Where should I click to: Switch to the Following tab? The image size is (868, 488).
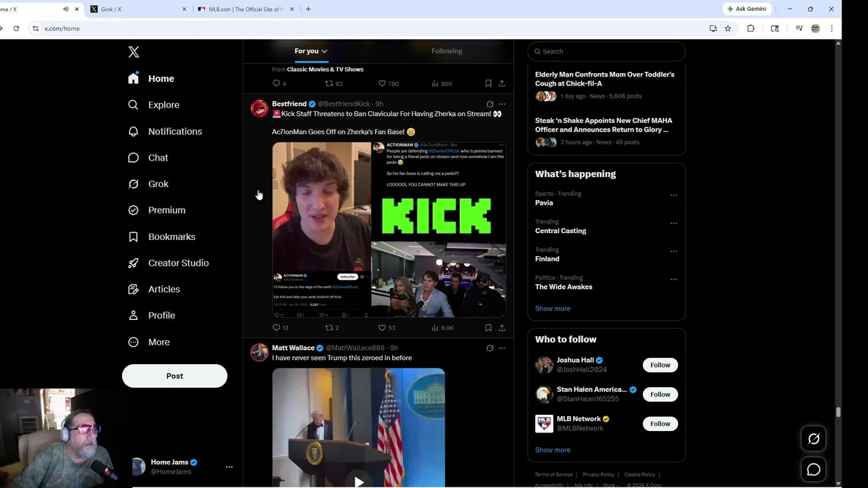click(x=446, y=51)
